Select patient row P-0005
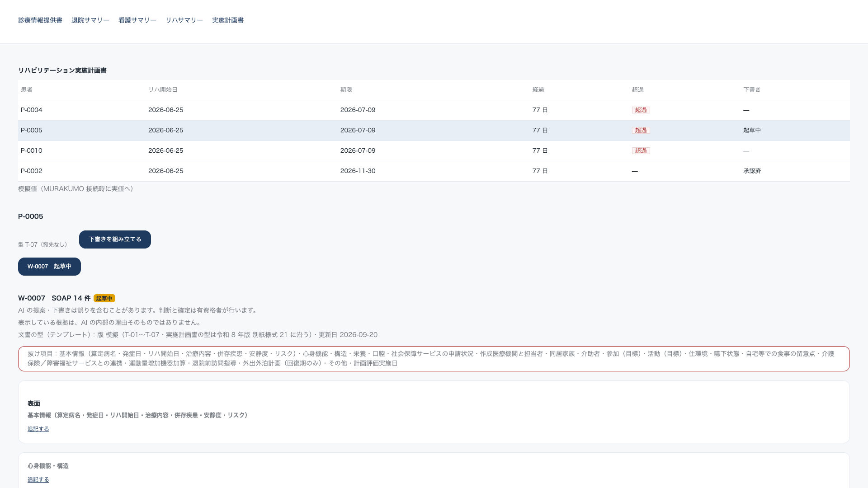This screenshot has height=488, width=868. tap(434, 131)
